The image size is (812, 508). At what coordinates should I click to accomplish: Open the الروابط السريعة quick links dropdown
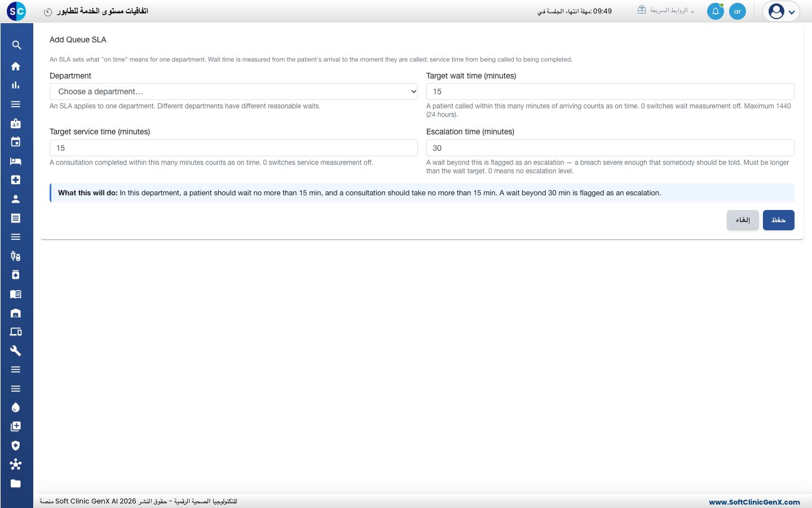[x=666, y=11]
